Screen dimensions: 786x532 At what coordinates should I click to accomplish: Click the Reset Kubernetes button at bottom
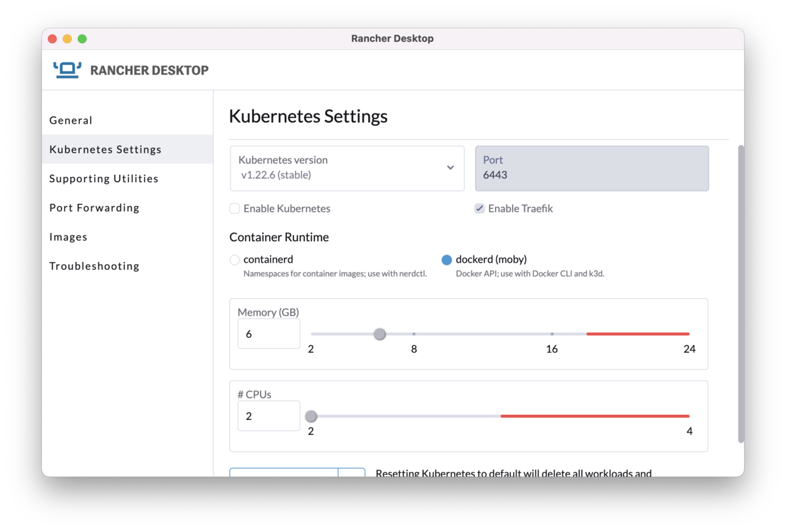point(284,472)
